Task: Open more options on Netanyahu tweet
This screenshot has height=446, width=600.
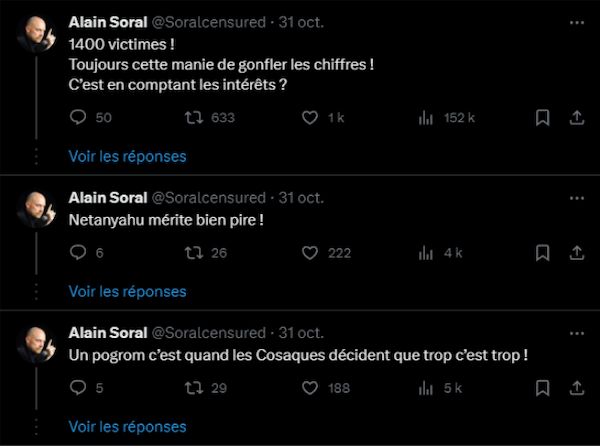Action: 577,198
